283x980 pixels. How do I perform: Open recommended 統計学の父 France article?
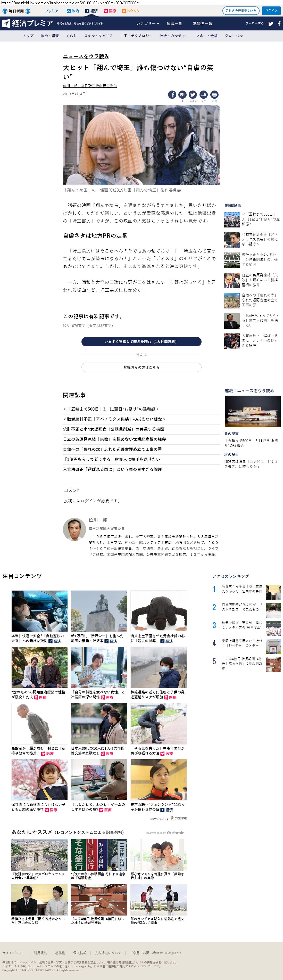(x=39, y=860)
